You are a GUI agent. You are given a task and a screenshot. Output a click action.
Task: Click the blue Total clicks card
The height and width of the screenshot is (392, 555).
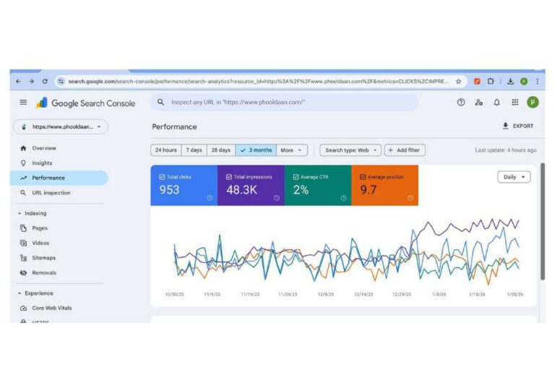pos(184,186)
